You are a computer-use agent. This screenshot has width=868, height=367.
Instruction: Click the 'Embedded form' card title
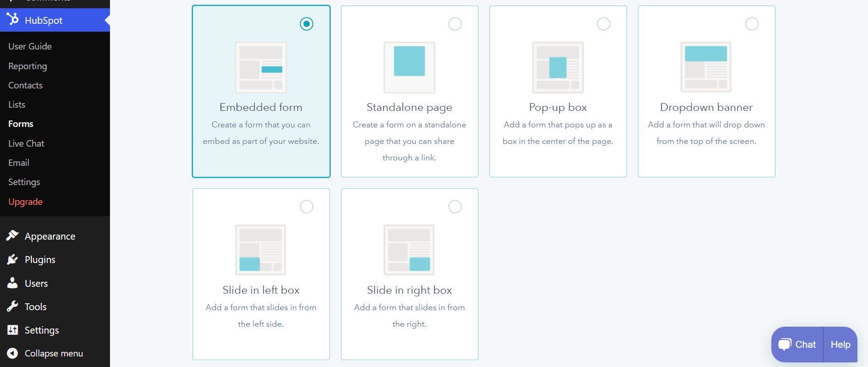coord(261,107)
